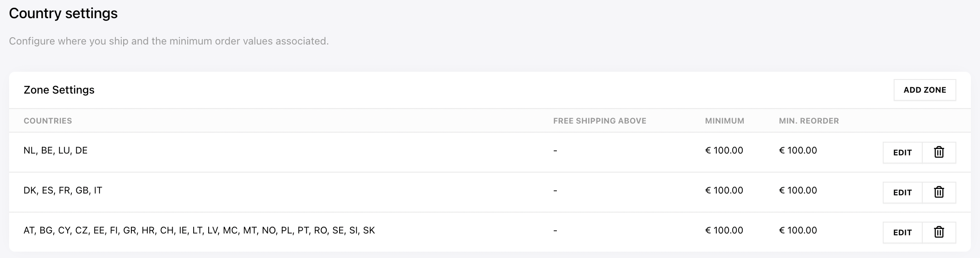980x258 pixels.
Task: Click the shipping configuration description text
Action: 169,41
